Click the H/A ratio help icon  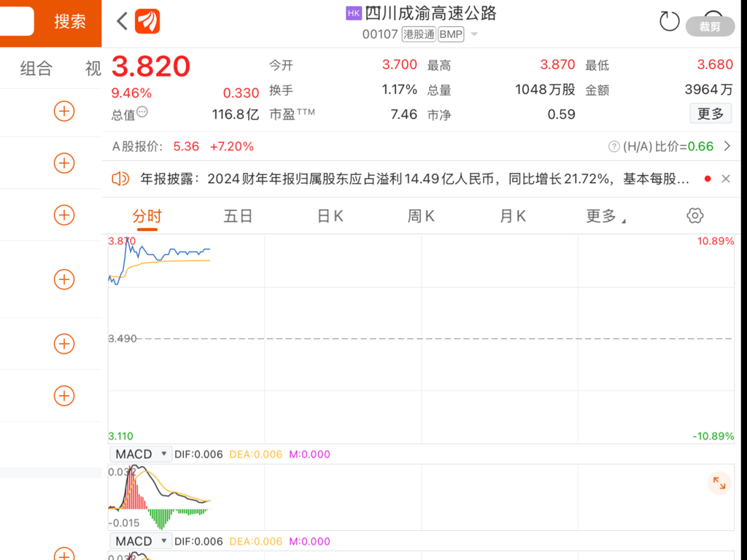(614, 147)
